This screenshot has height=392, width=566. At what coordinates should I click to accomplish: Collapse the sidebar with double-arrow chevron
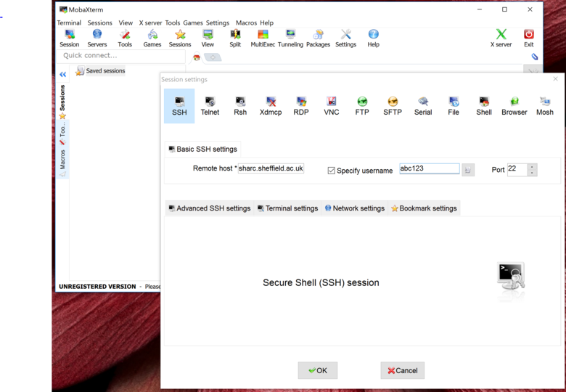click(x=63, y=74)
